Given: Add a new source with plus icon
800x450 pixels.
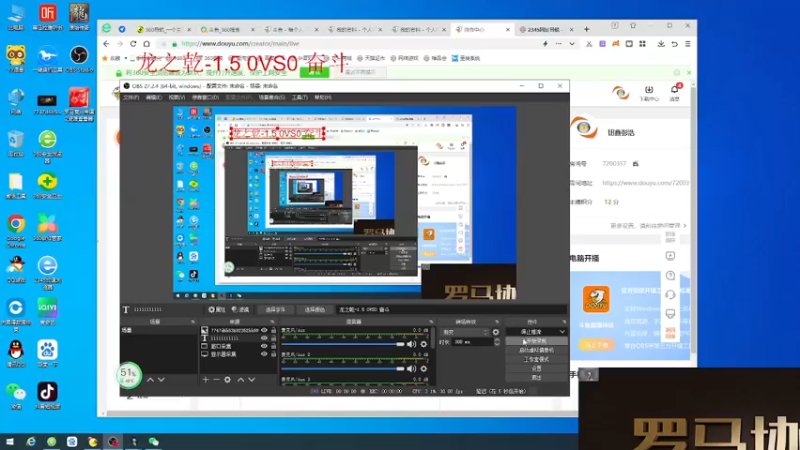Looking at the screenshot, I should (206, 380).
